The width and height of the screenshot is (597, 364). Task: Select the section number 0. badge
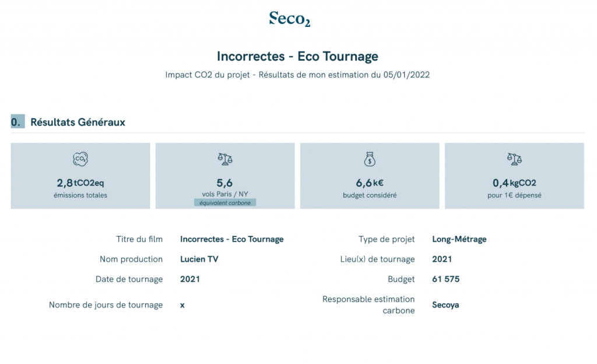click(x=17, y=122)
